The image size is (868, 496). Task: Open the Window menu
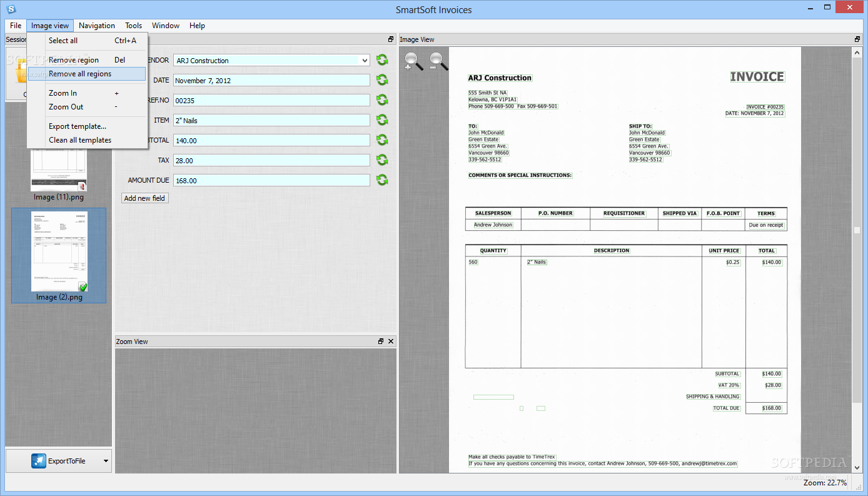166,26
